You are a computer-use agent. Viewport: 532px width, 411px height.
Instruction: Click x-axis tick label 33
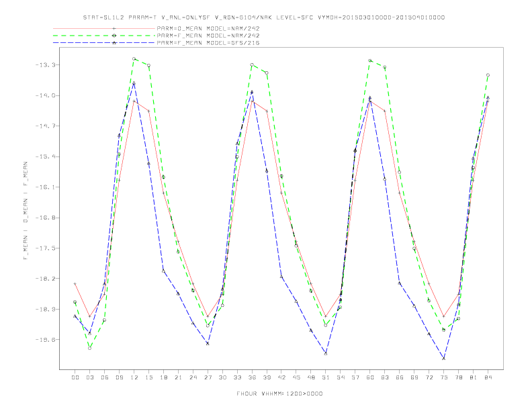(237, 377)
